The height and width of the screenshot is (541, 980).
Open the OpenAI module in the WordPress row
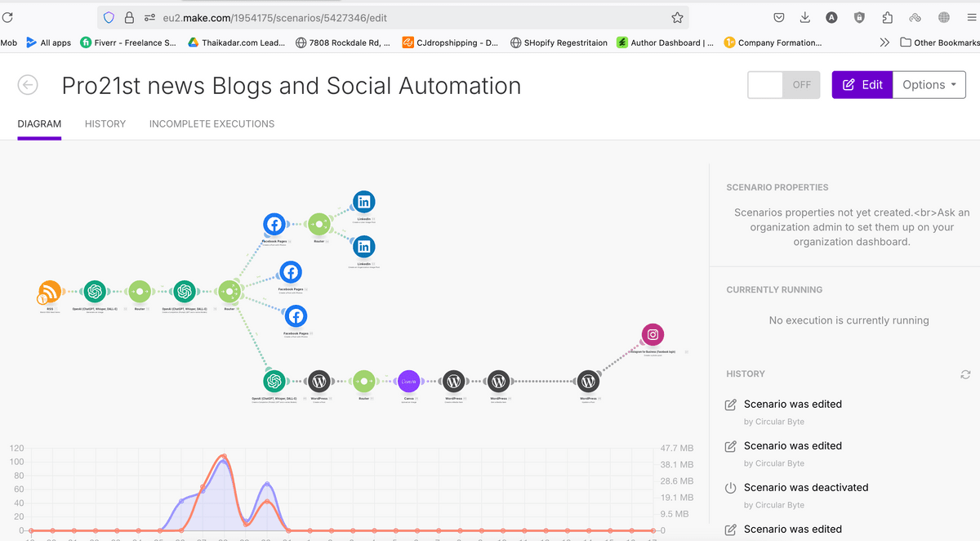pos(274,381)
